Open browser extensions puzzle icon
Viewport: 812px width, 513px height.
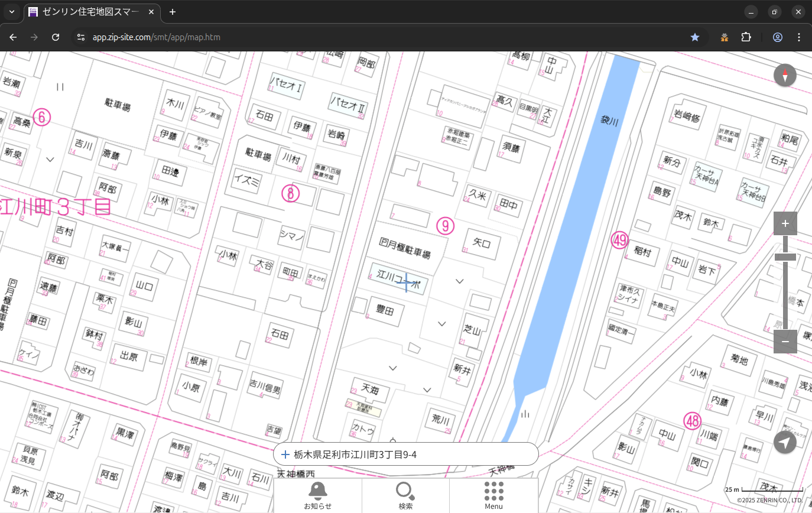[746, 37]
